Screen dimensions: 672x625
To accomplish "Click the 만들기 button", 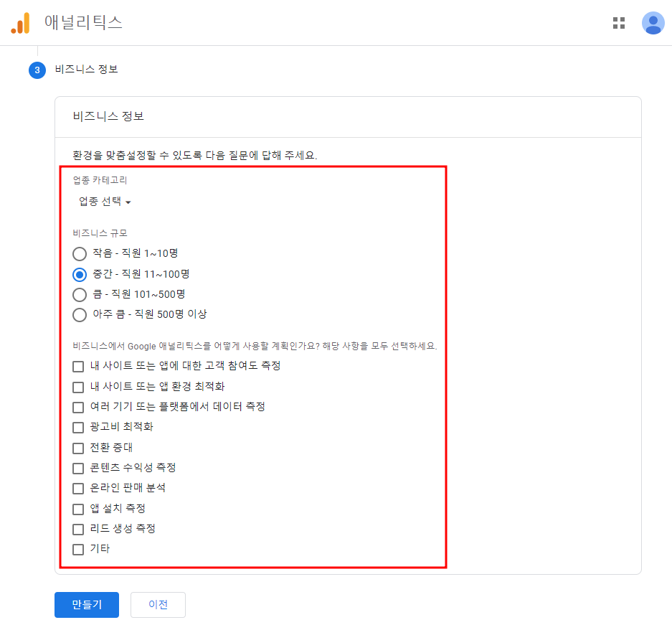I will (x=87, y=604).
